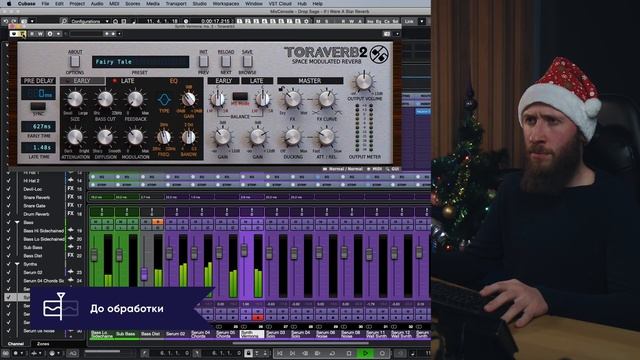The height and width of the screenshot is (360, 640).
Task: Toggle the Write automation W button in plugin header
Action: point(40,34)
